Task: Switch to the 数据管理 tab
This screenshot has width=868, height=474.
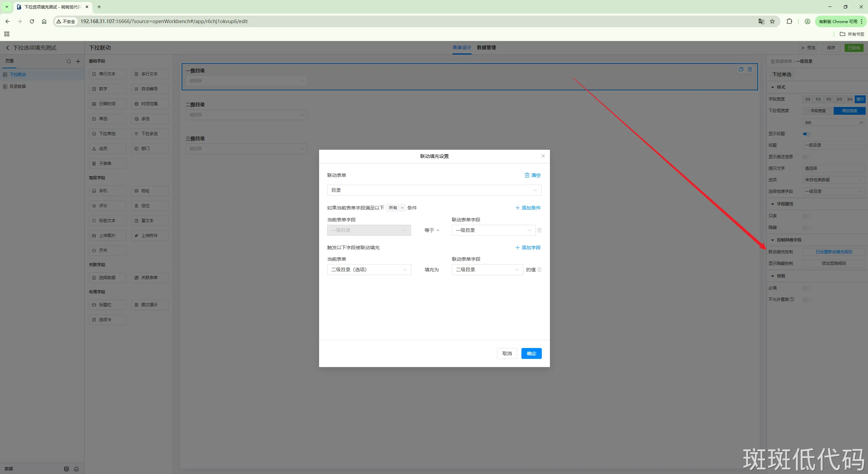Action: (486, 48)
